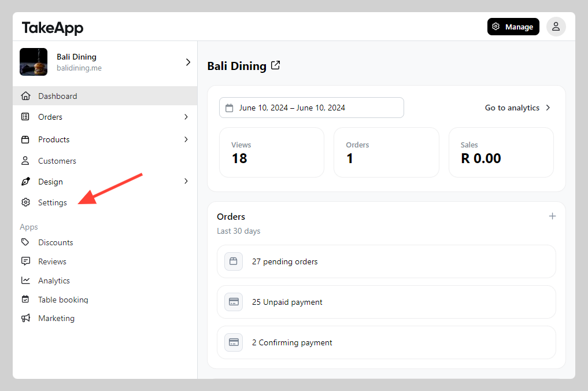Open the 25 Unpaid payment row
The height and width of the screenshot is (391, 588).
pos(386,302)
